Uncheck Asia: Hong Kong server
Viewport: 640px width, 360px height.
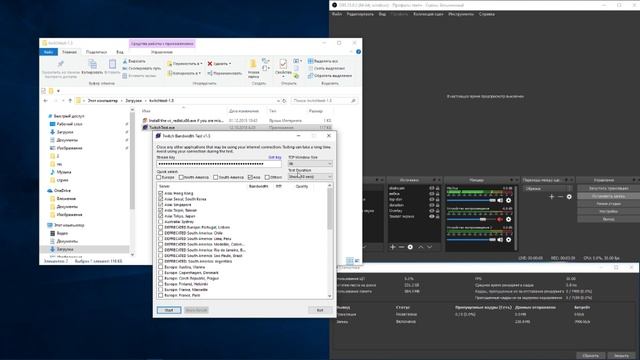click(160, 193)
